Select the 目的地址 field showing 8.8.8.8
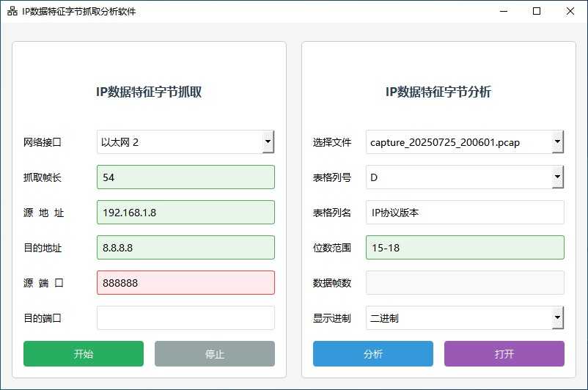Image resolution: width=588 pixels, height=390 pixels. 185,248
